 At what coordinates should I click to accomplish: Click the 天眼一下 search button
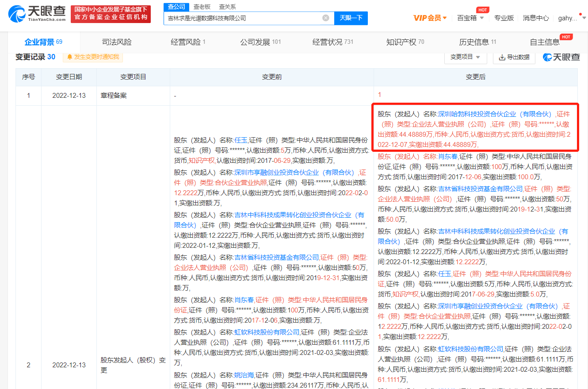tap(351, 18)
